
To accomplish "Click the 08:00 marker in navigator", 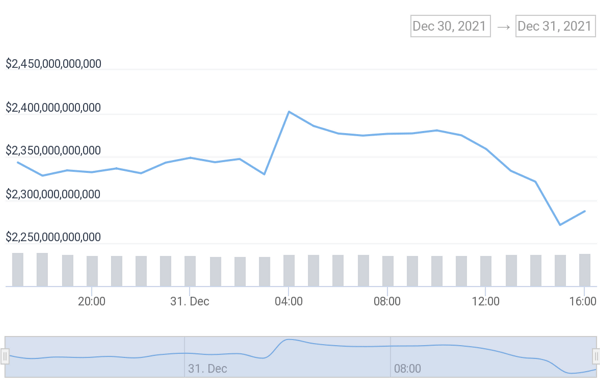I will [408, 369].
